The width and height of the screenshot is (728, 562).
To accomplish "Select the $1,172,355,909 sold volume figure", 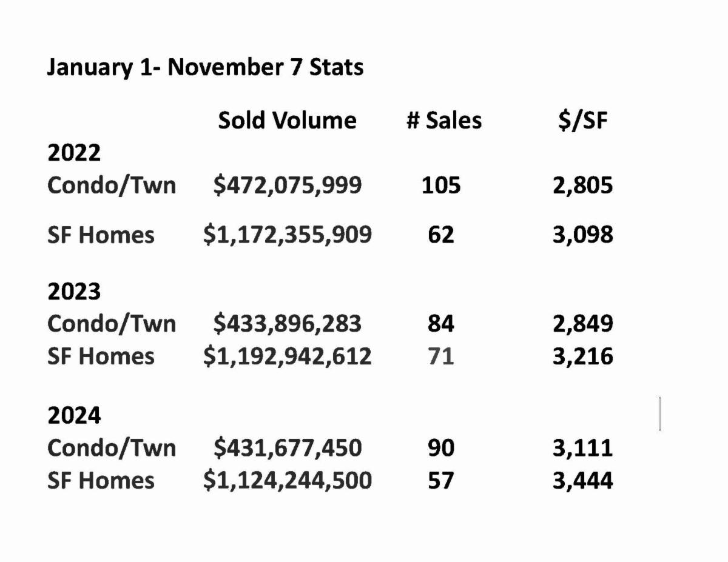I will point(287,235).
